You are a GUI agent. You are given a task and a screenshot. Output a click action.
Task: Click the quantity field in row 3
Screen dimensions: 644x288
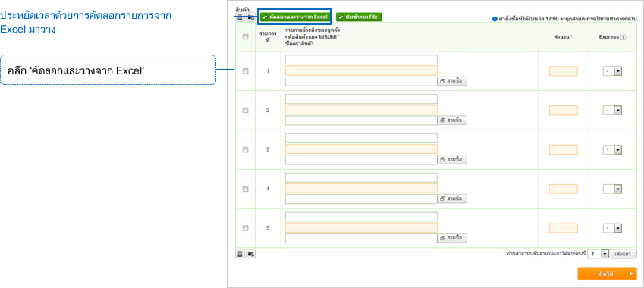pyautogui.click(x=564, y=149)
